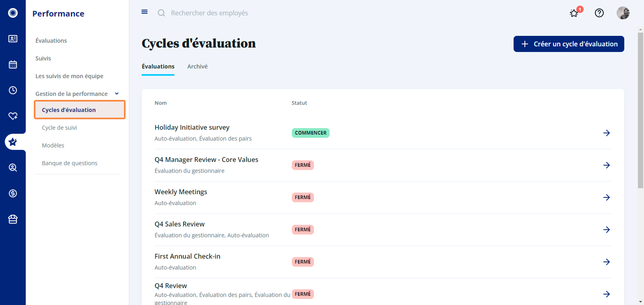The width and height of the screenshot is (644, 305).
Task: Switch to the Archivé tab
Action: pos(197,66)
